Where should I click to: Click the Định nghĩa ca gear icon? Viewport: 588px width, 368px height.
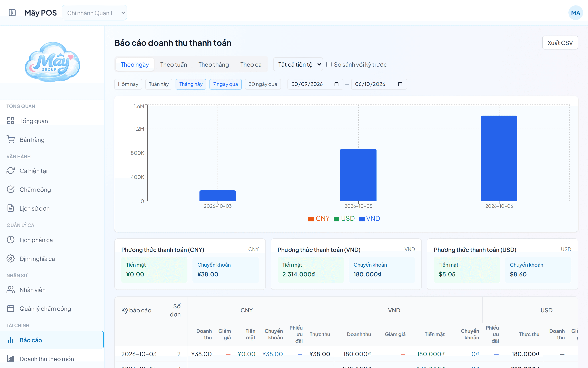(x=10, y=258)
